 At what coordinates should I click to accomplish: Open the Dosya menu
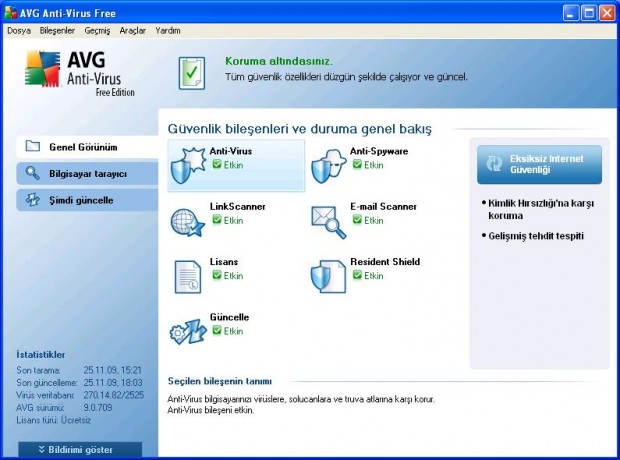pos(19,30)
